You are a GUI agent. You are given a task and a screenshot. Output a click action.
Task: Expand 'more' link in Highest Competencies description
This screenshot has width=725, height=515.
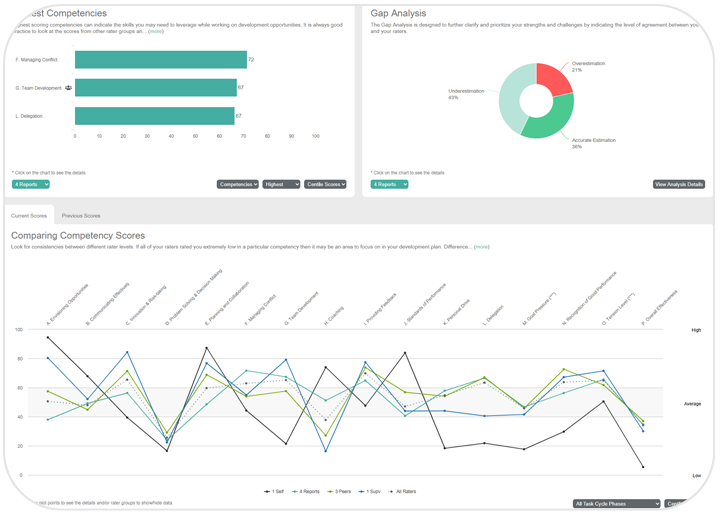(156, 32)
